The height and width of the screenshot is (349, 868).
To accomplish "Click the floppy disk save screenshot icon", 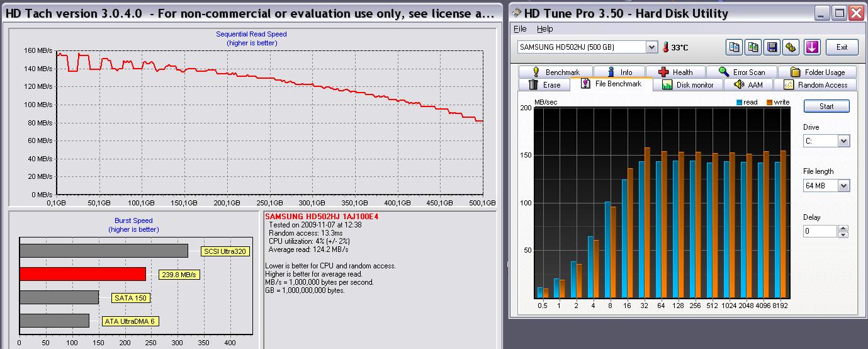I will pos(772,47).
